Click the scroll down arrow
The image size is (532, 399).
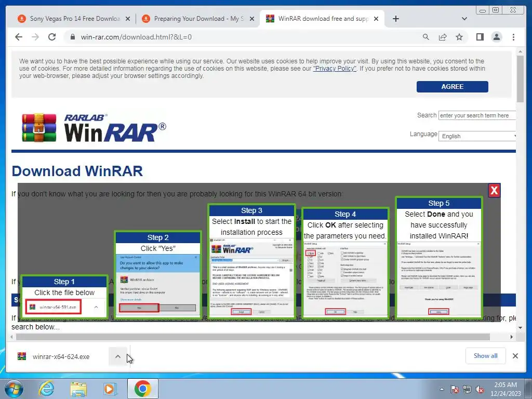pyautogui.click(x=520, y=328)
